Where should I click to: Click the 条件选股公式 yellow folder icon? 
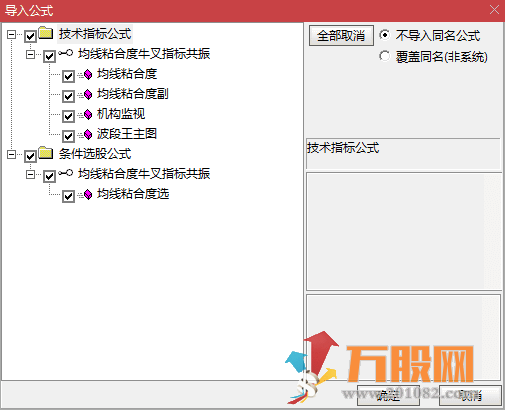click(x=45, y=153)
